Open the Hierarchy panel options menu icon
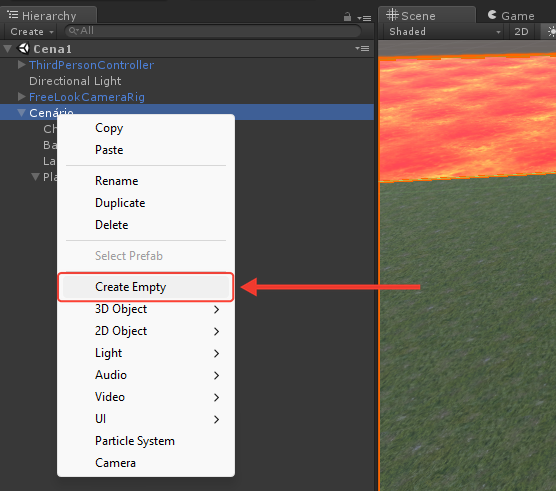This screenshot has width=556, height=491. tap(364, 18)
